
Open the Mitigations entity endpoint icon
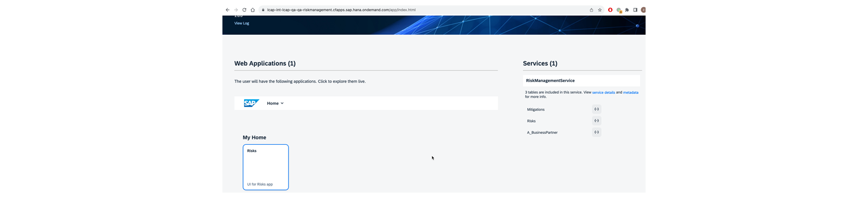[597, 109]
